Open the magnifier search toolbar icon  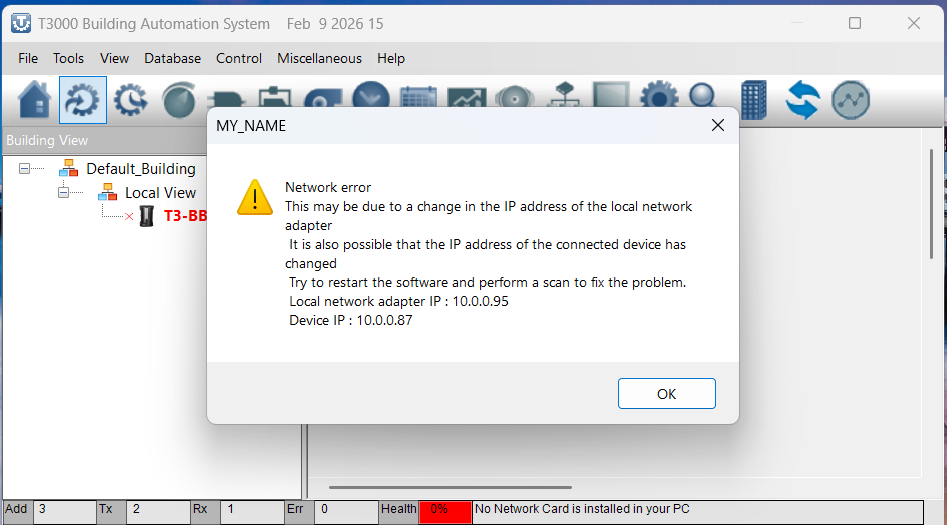[705, 99]
